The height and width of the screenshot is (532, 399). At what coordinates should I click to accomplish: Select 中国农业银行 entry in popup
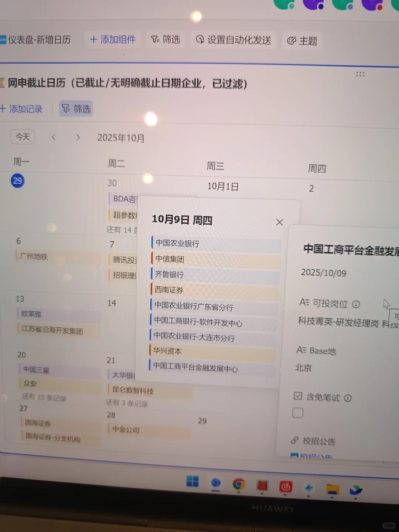click(x=216, y=244)
